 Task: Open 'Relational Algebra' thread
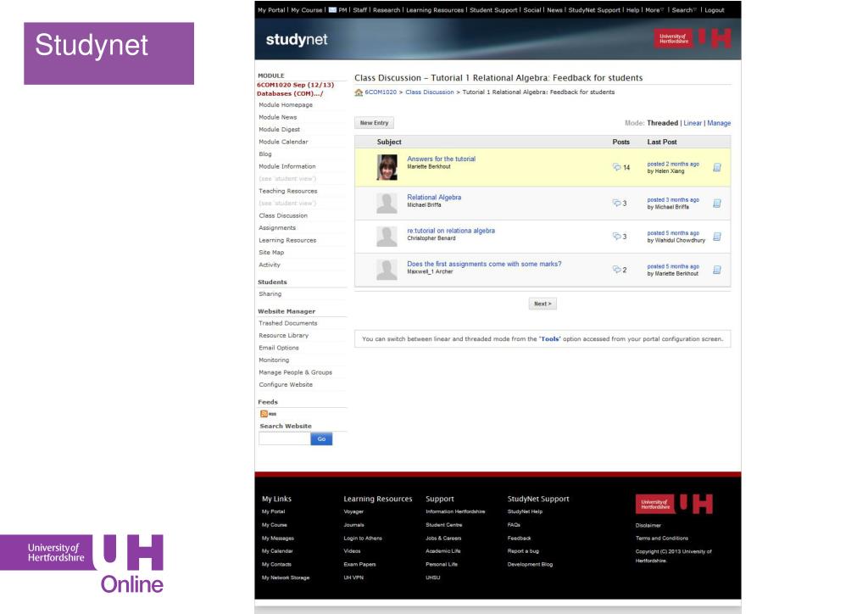[x=434, y=197]
